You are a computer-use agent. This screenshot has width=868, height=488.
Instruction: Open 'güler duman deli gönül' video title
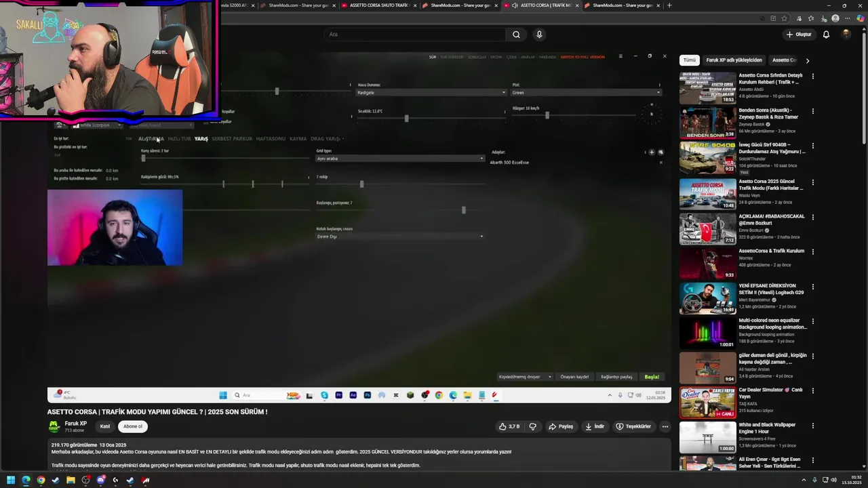772,359
